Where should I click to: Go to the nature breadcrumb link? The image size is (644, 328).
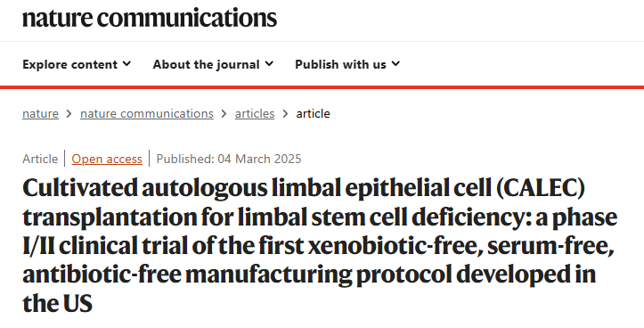tap(40, 113)
